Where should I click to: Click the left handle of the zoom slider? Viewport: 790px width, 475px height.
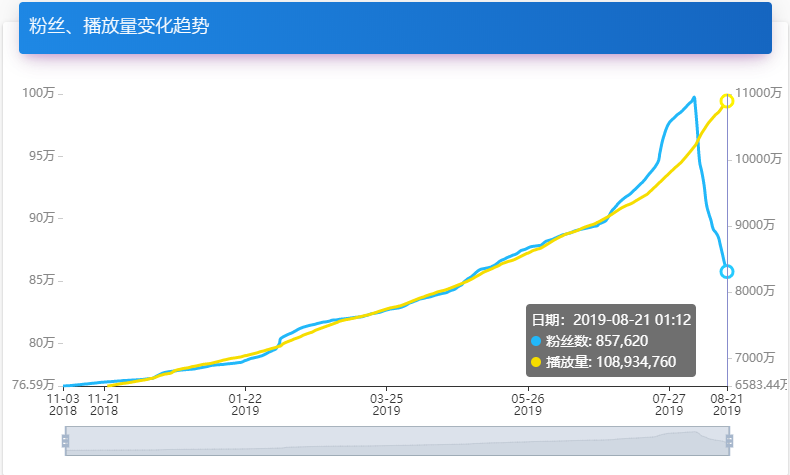coord(65,440)
